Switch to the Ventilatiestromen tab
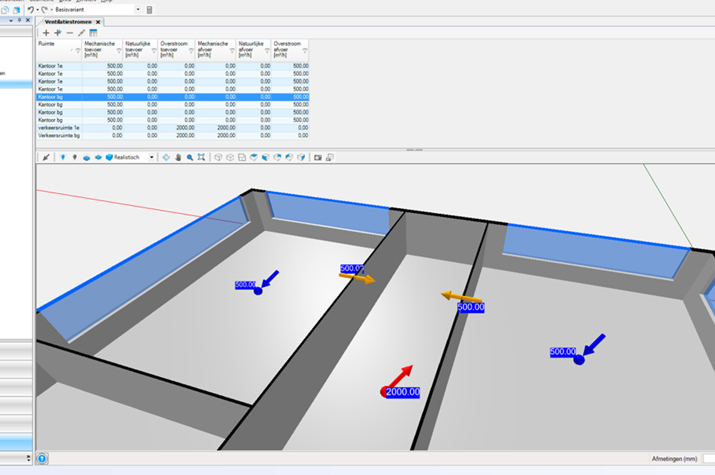The height and width of the screenshot is (475, 715). coord(68,21)
